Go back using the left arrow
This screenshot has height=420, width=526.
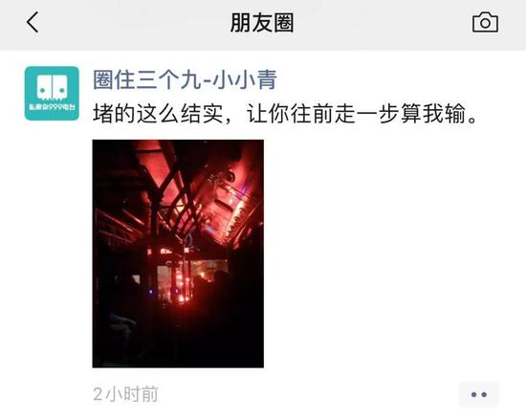(x=33, y=22)
